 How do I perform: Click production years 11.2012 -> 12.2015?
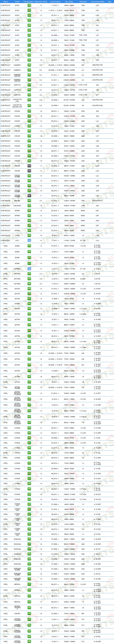55,11
